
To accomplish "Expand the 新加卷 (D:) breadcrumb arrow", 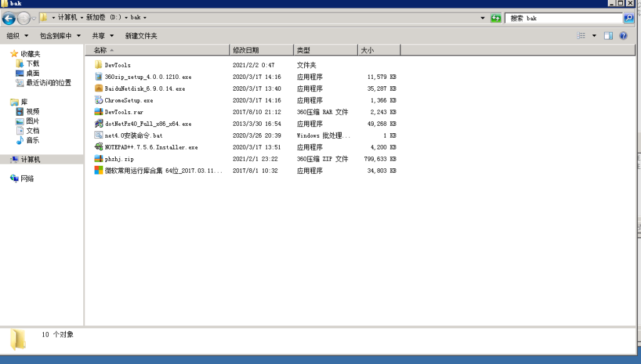I will [x=126, y=18].
